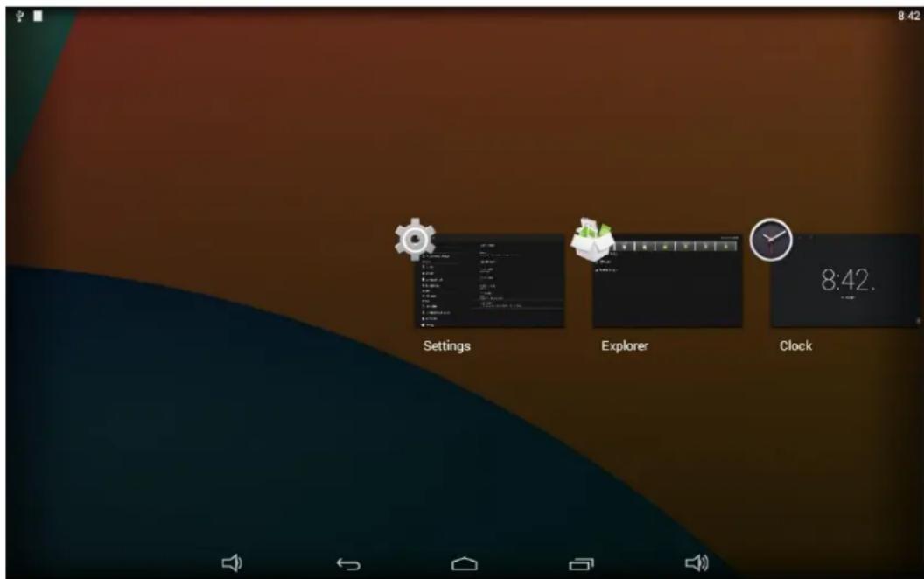Click the Clock label
Viewport: 924px width, 579px height.
(795, 345)
